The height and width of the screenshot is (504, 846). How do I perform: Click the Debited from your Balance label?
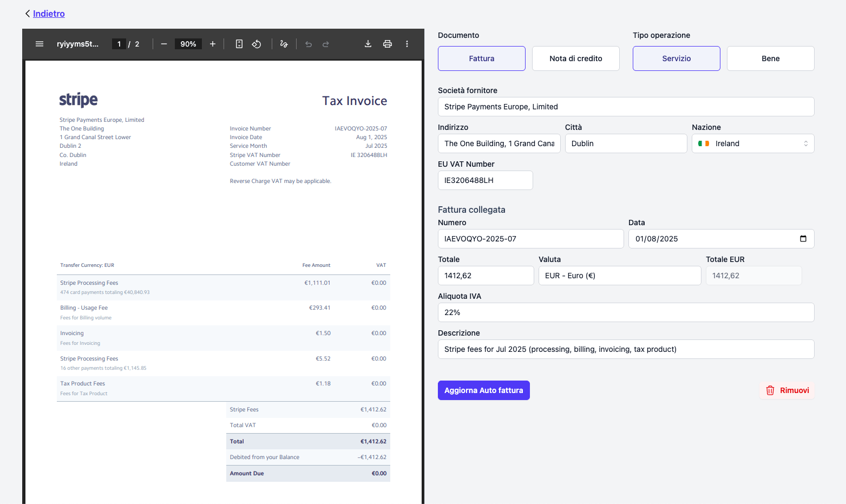[265, 457]
